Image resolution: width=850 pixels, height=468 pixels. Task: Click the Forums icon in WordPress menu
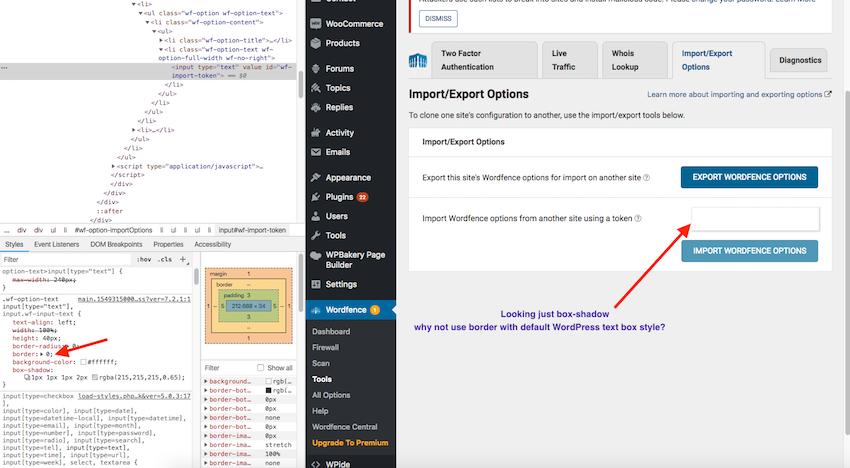[x=316, y=69]
